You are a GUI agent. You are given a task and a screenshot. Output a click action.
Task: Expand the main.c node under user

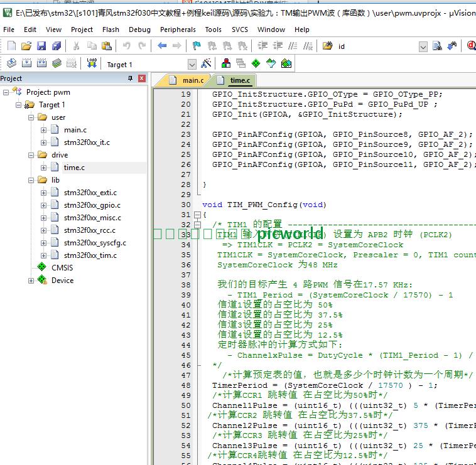44,130
